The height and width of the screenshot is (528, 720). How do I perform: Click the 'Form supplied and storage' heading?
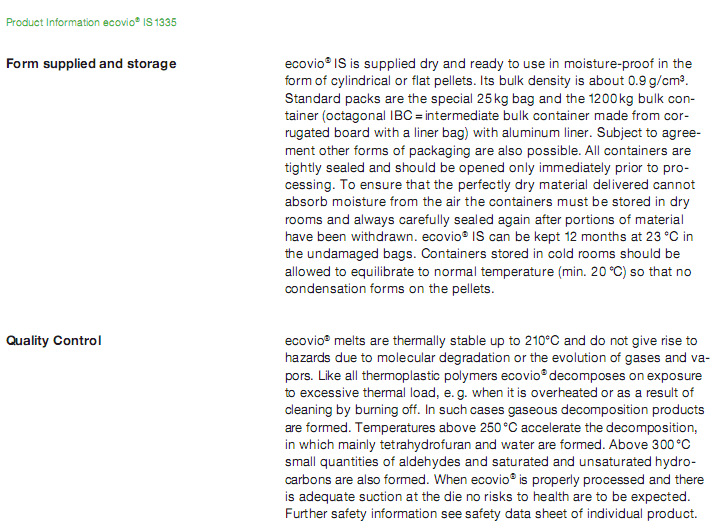[91, 64]
